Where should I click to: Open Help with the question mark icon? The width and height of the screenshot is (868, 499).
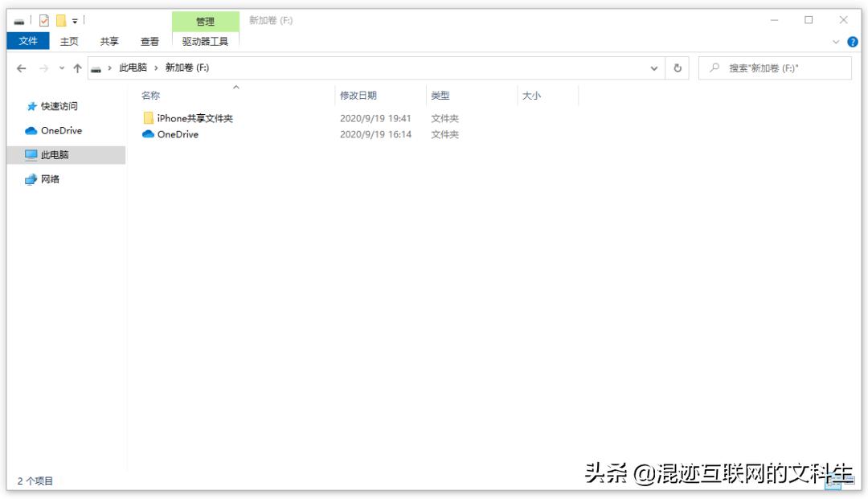pyautogui.click(x=853, y=41)
